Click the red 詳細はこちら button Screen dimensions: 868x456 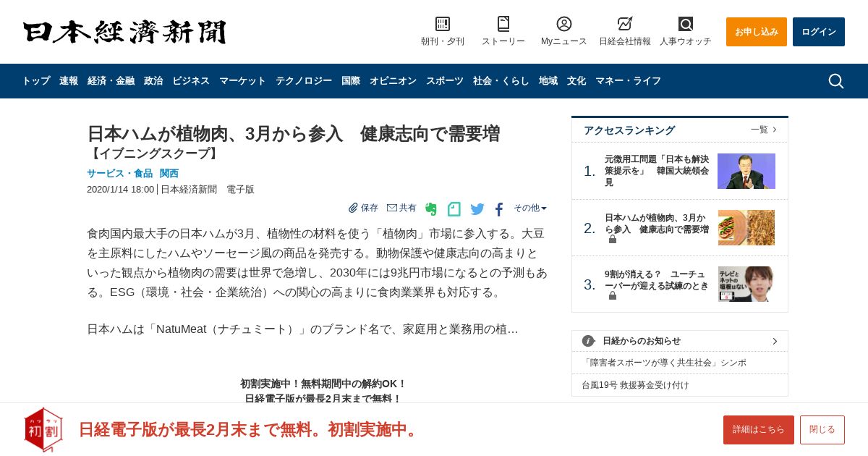pyautogui.click(x=759, y=430)
